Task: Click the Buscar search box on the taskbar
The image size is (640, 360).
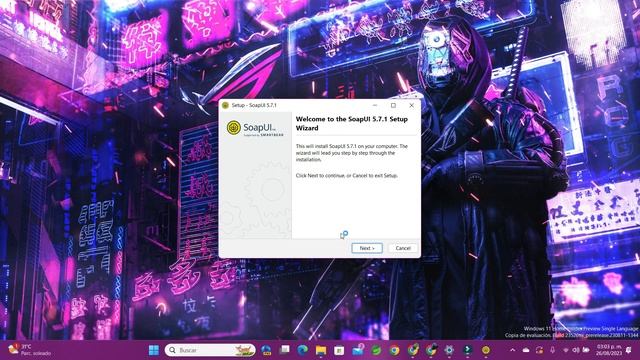Action: click(x=210, y=350)
